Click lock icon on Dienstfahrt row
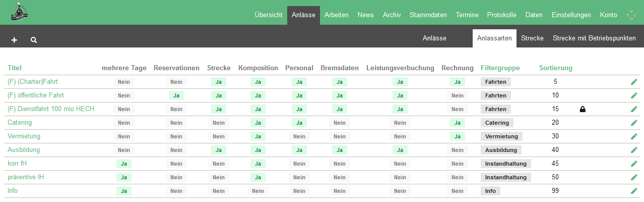Image resolution: width=644 pixels, height=202 pixels. pyautogui.click(x=583, y=109)
